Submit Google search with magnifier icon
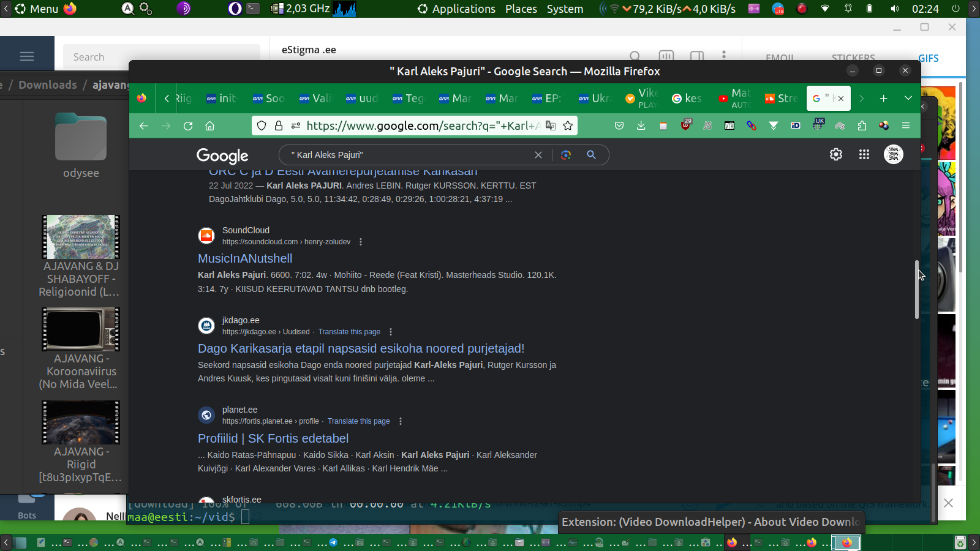The width and height of the screenshot is (980, 551). pyautogui.click(x=591, y=155)
